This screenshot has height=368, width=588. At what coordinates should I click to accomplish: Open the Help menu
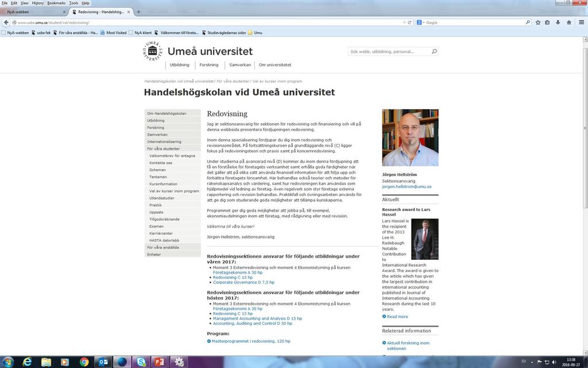tap(86, 3)
